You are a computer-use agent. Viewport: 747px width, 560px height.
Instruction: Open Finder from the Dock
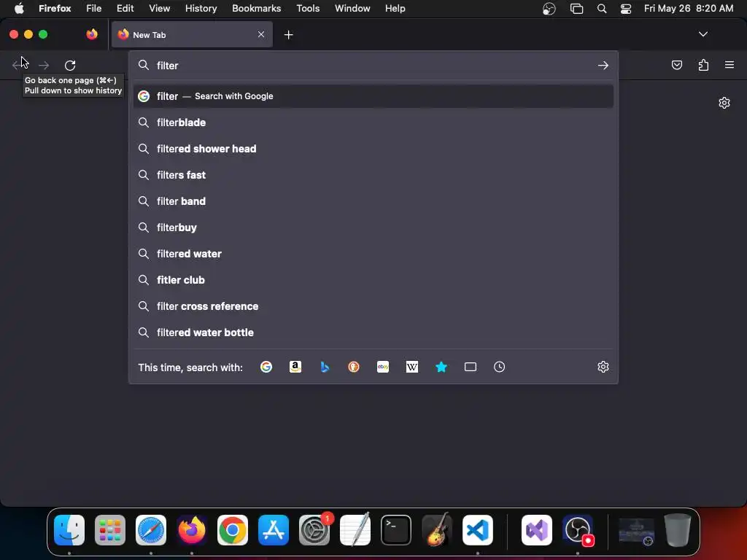pyautogui.click(x=69, y=530)
